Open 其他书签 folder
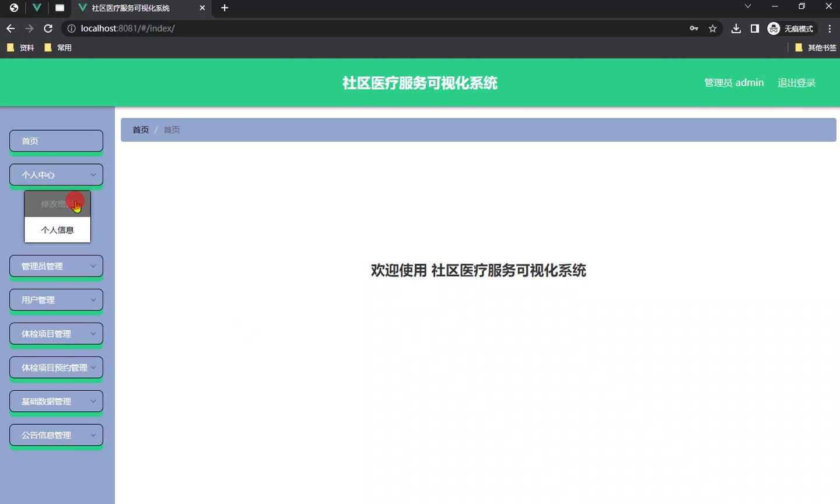The height and width of the screenshot is (504, 840). point(815,48)
